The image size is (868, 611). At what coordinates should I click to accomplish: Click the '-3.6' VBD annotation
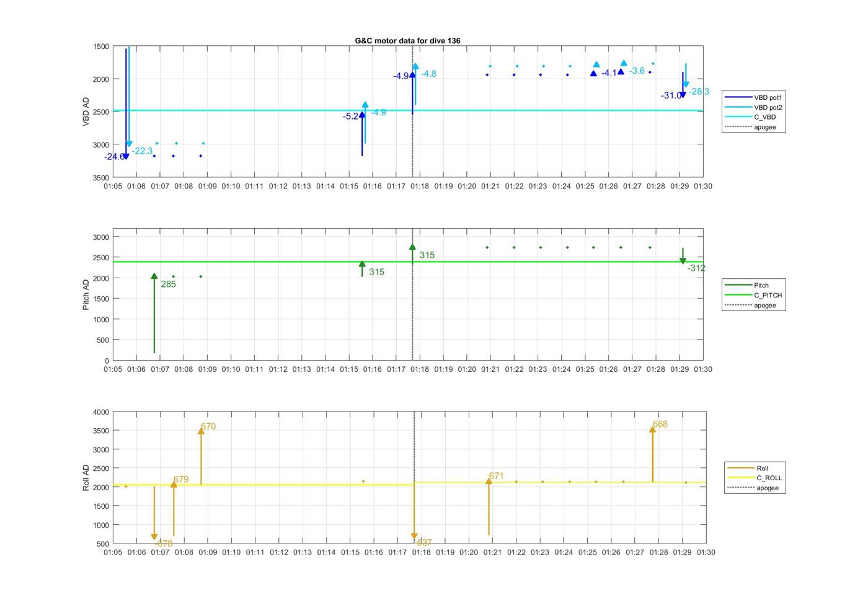pyautogui.click(x=637, y=71)
